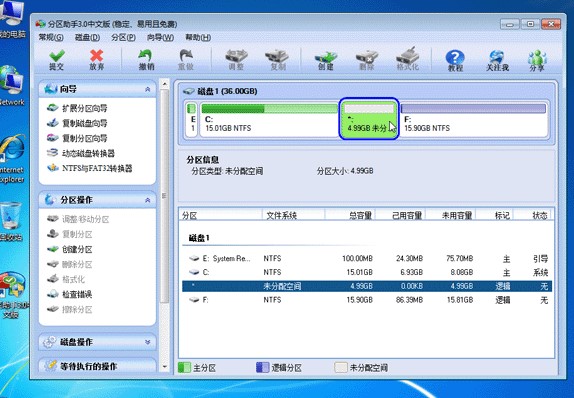Collapse the 分区操作 panel using its chevron
Viewport: 574px width, 398px height.
point(148,200)
